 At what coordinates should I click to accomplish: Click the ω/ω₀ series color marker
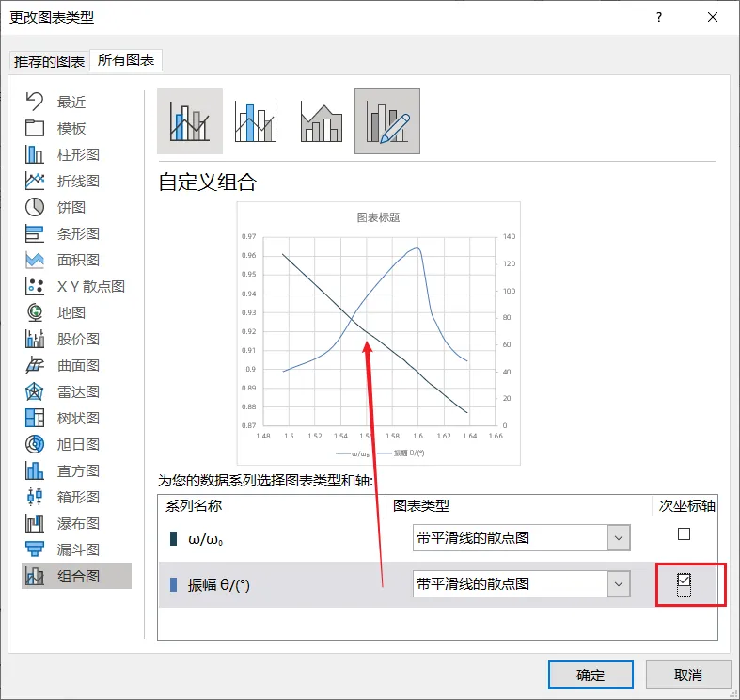(173, 538)
